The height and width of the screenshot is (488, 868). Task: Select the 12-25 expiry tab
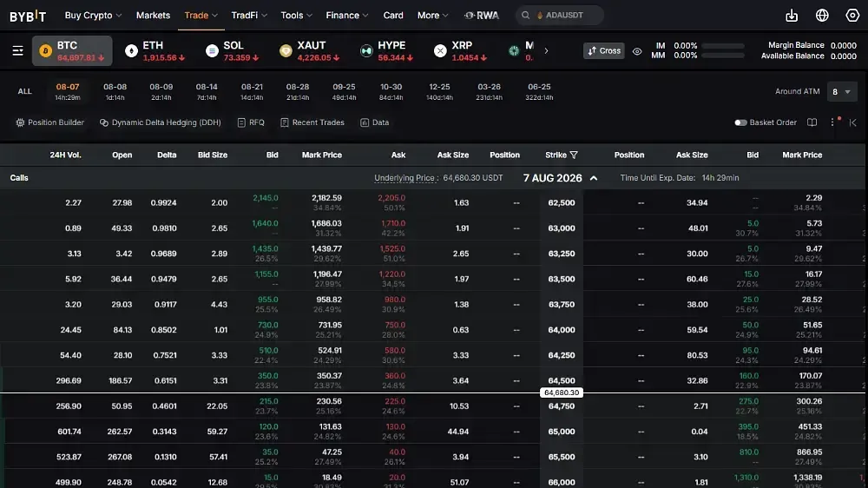439,91
